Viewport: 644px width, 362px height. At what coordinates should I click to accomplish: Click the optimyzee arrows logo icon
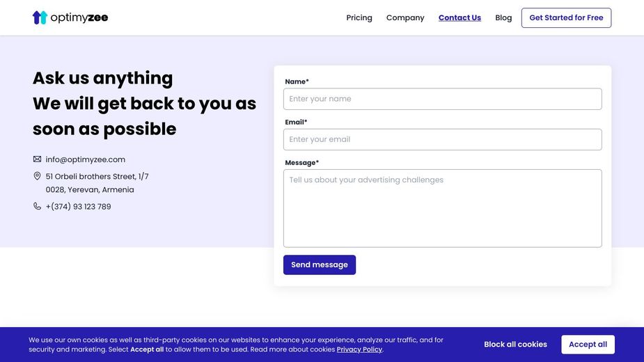coord(40,17)
